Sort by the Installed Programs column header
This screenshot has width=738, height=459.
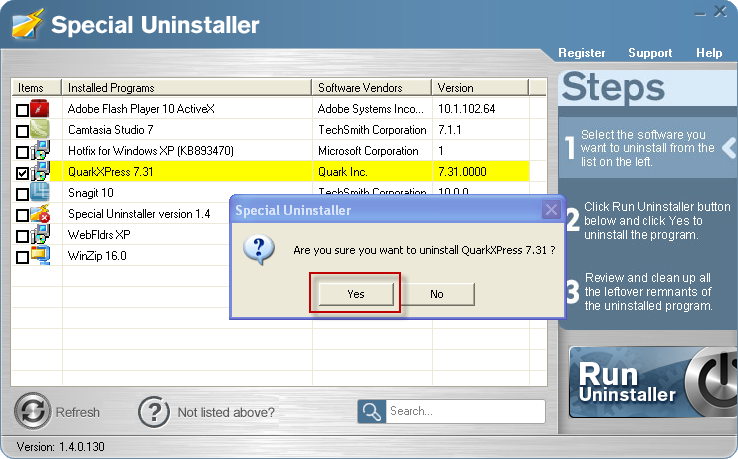(186, 88)
